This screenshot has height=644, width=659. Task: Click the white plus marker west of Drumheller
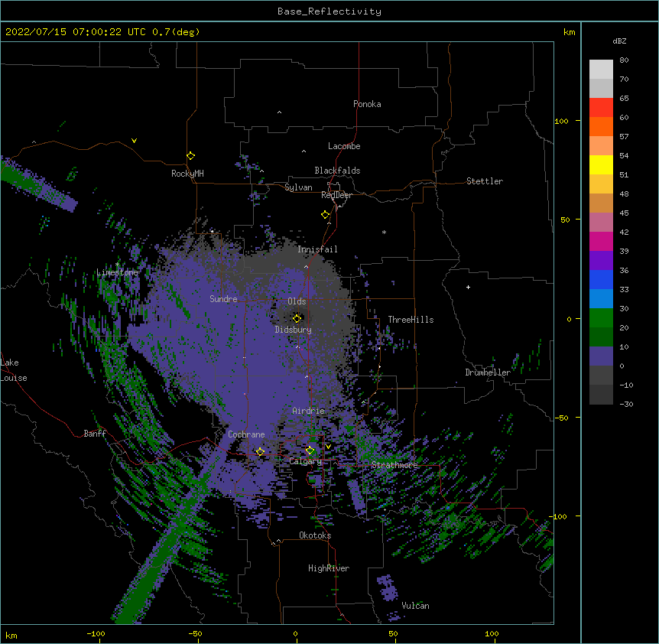coord(468,287)
